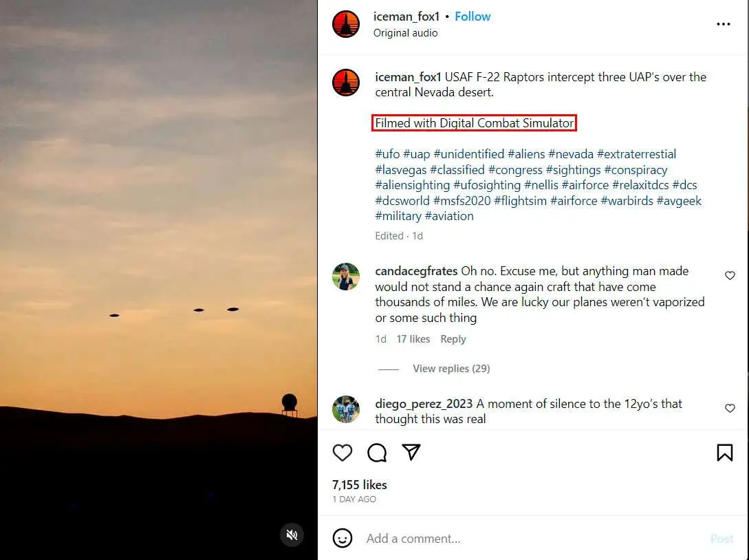
Task: Open diego_perez_2023's profile avatar
Action: coord(346,409)
